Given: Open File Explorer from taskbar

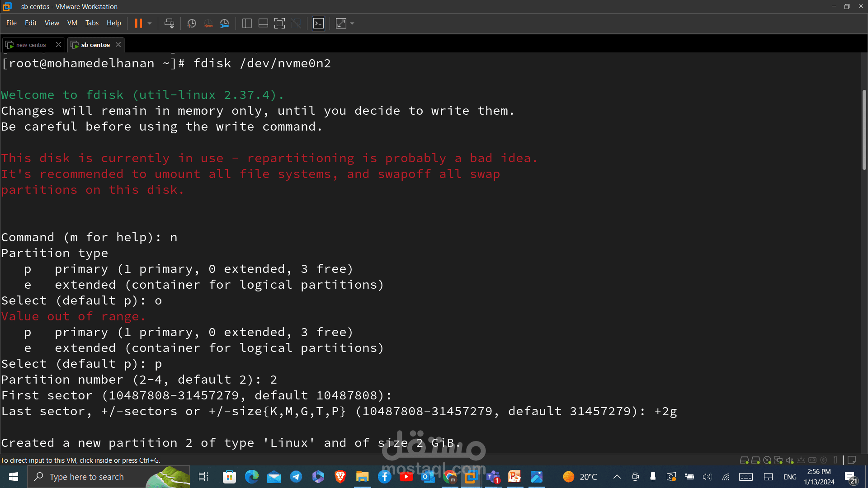Looking at the screenshot, I should tap(363, 477).
